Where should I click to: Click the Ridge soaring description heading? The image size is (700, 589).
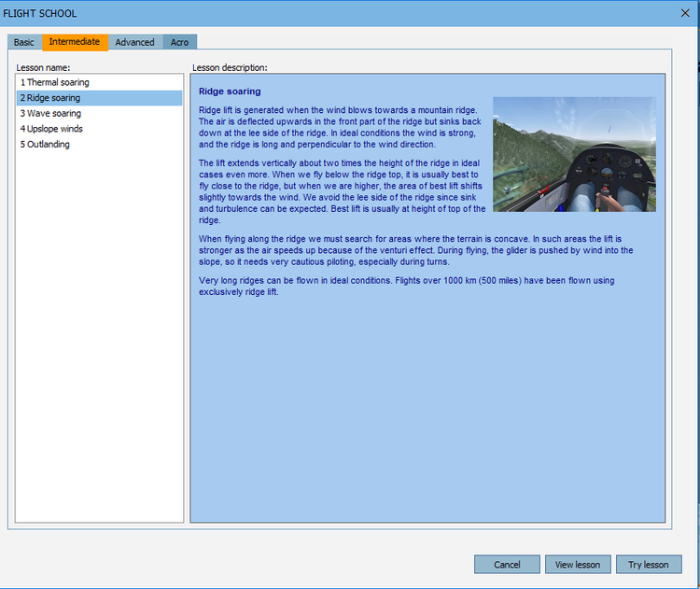tap(230, 91)
